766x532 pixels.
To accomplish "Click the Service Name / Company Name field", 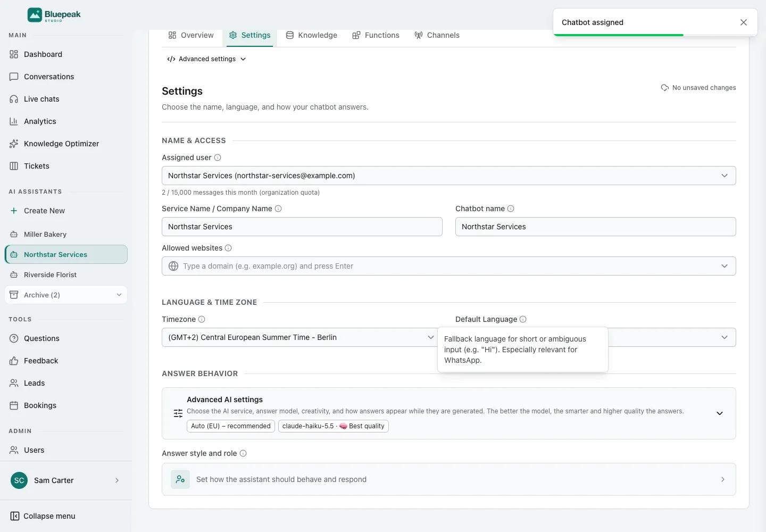I will (x=302, y=227).
